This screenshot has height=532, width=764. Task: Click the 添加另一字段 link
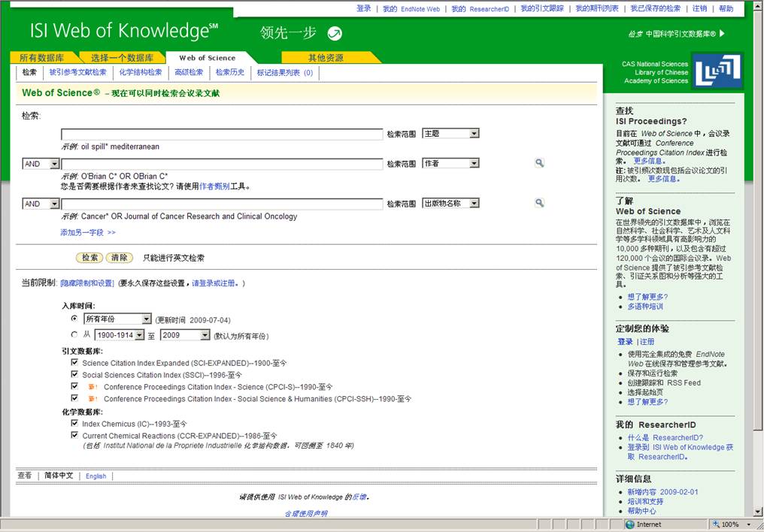pos(88,232)
